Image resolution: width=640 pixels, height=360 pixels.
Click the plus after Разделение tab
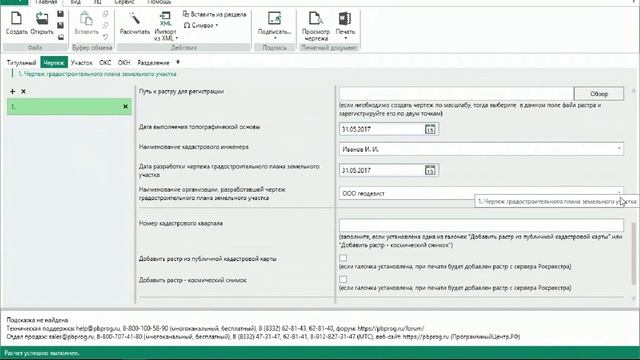click(x=178, y=62)
